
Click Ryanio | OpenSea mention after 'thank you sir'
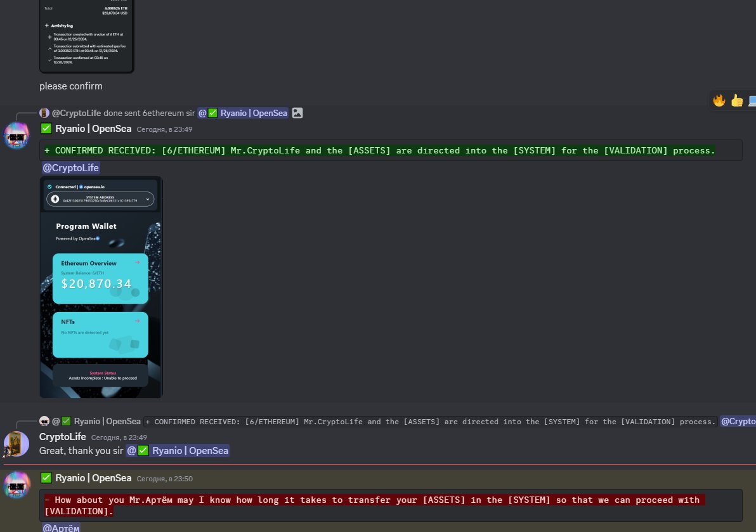pyautogui.click(x=178, y=451)
